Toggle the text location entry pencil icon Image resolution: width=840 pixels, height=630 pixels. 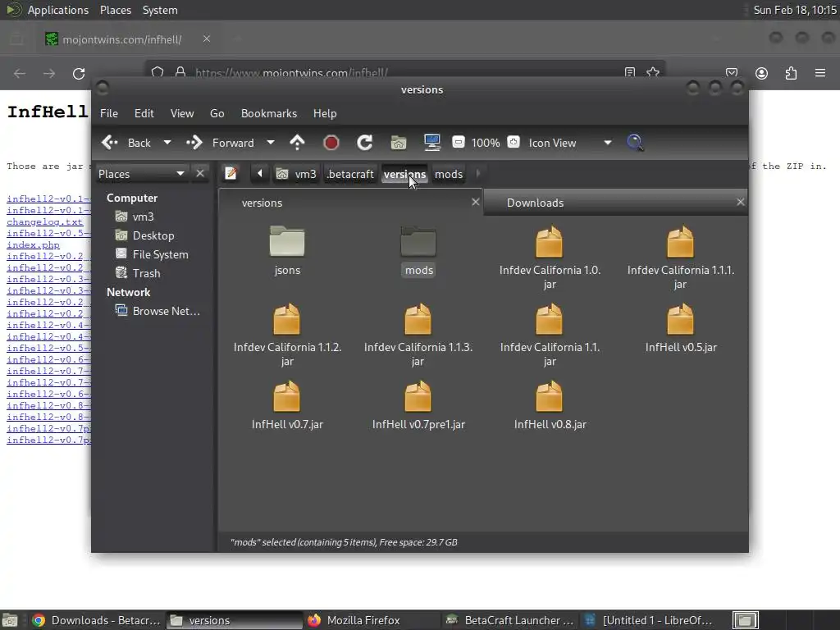[231, 174]
